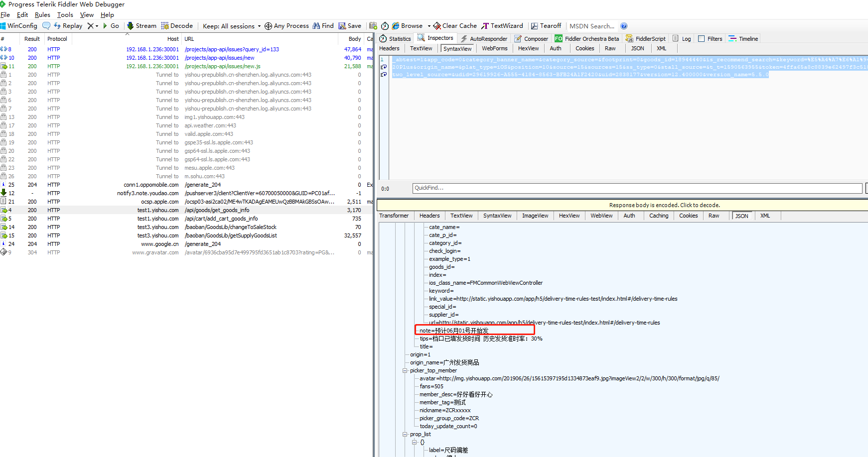Sort sessions by Result column
The width and height of the screenshot is (868, 457).
tap(32, 39)
